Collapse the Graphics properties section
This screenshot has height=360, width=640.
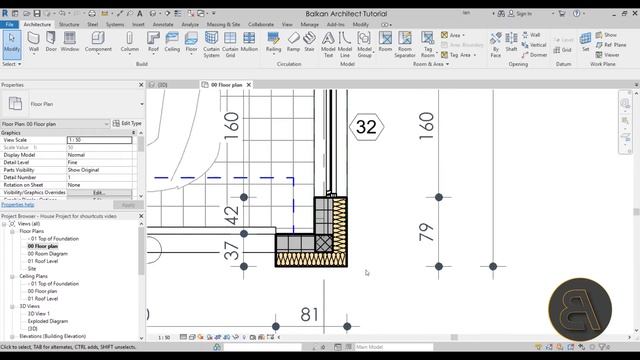click(x=133, y=133)
